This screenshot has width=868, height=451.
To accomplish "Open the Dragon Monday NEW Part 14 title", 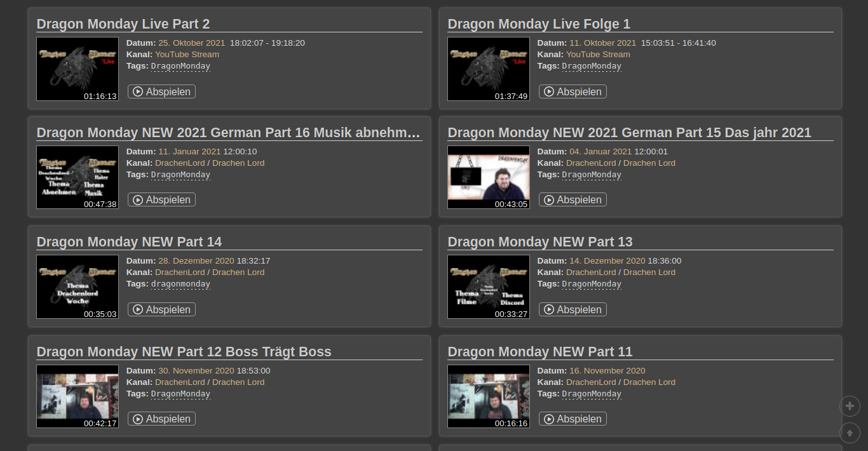I will click(130, 242).
